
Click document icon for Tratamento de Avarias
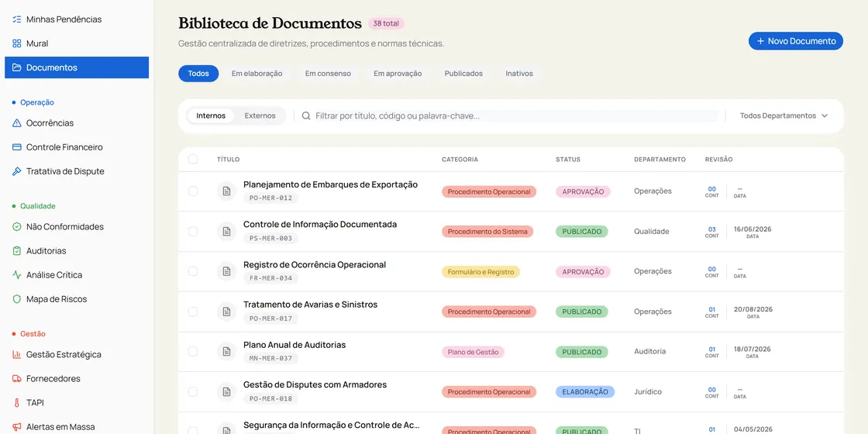point(226,312)
